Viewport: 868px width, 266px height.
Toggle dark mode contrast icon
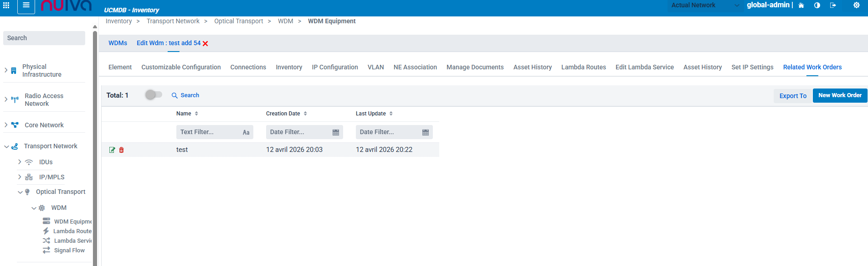tap(817, 5)
